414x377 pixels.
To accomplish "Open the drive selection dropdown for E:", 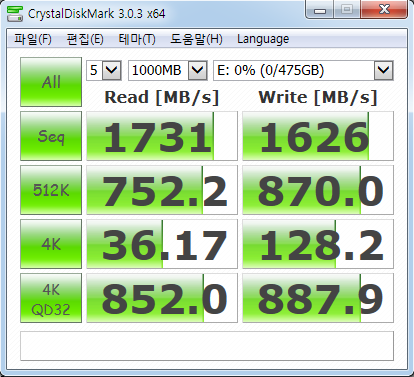I will point(303,70).
